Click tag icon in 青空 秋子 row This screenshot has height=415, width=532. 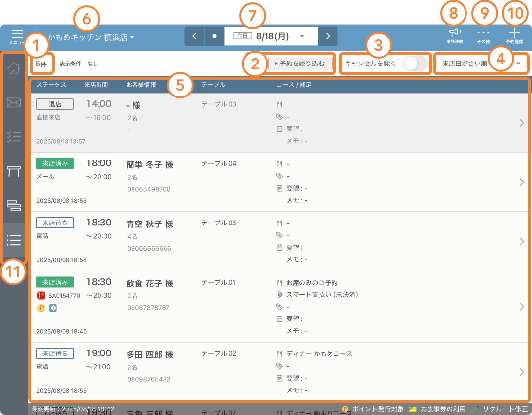(x=279, y=235)
